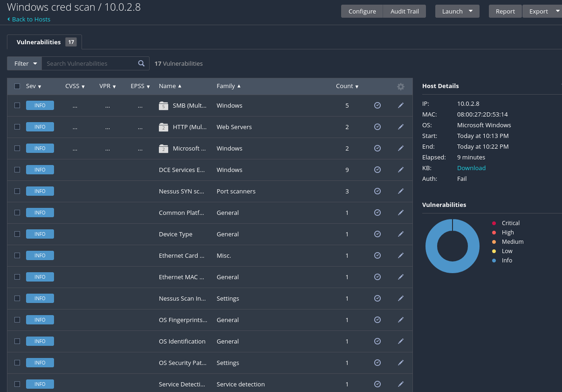Click the edit pencil for Service Detection row
The image size is (562, 392).
401,384
